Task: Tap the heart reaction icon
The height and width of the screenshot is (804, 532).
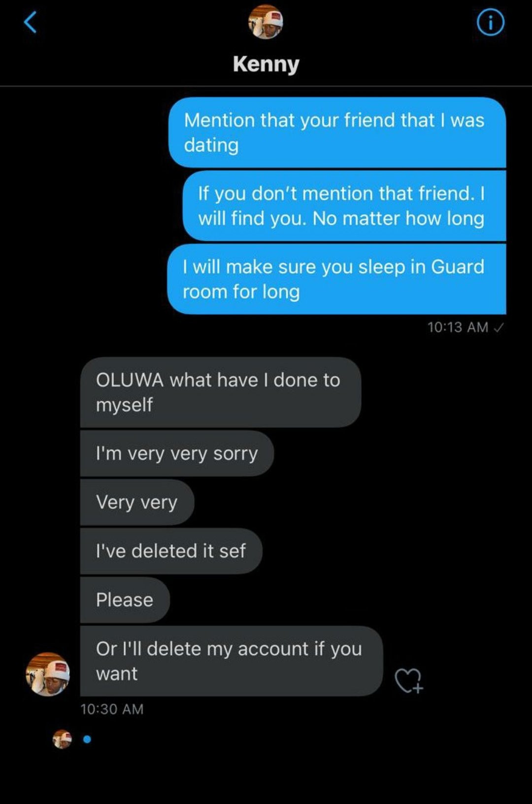Action: click(x=408, y=681)
